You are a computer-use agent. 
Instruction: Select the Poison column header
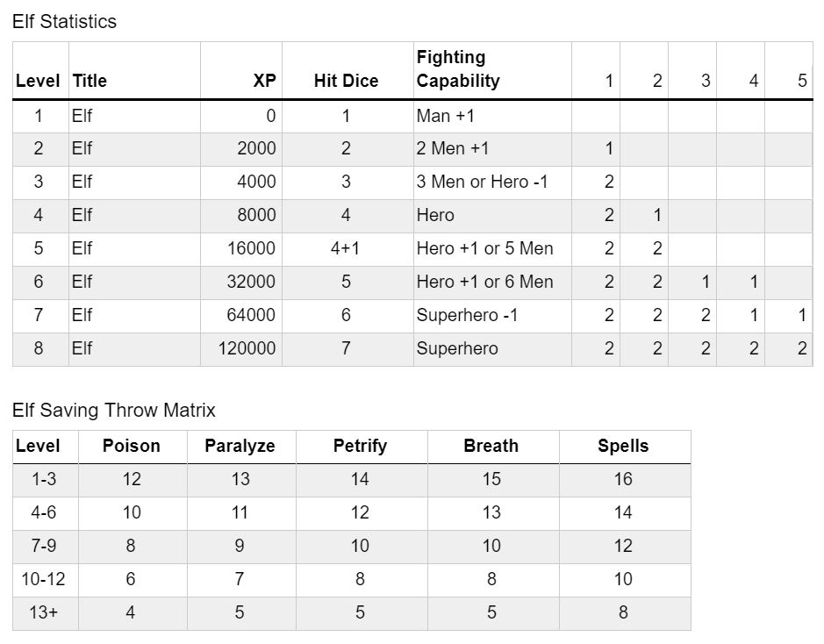[132, 446]
